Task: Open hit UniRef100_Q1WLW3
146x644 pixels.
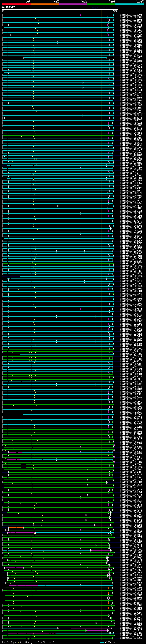Action: (131, 15)
